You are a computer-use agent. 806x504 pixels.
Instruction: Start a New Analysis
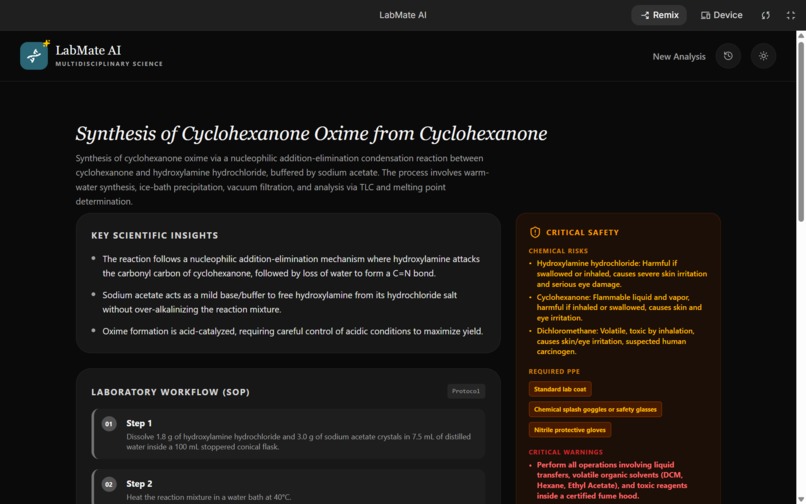click(x=679, y=57)
